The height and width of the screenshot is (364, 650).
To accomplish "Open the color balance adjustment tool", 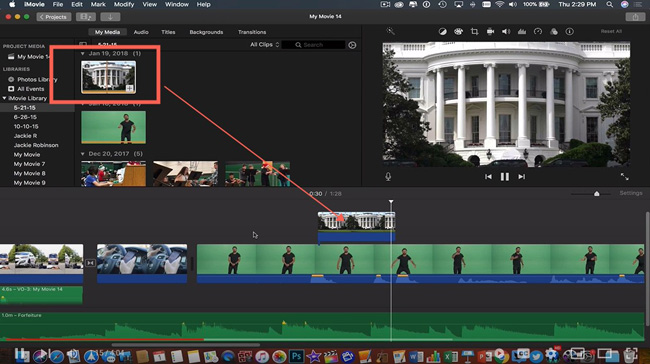I will tap(442, 32).
